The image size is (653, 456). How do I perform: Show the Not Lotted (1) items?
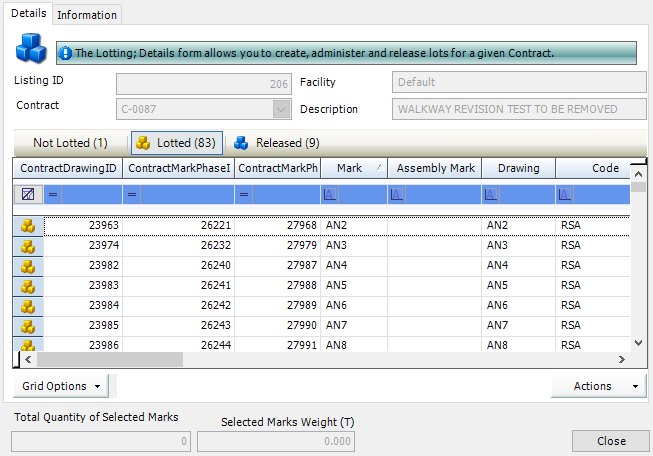[70, 143]
